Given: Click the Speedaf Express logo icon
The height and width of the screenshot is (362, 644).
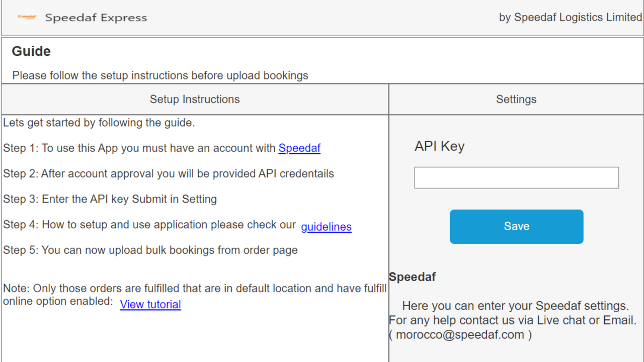Looking at the screenshot, I should [27, 17].
